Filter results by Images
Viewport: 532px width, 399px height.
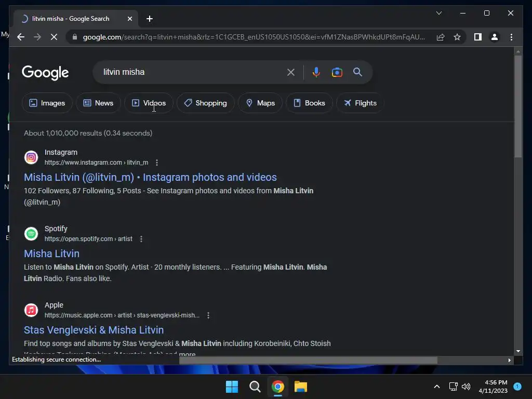pyautogui.click(x=47, y=103)
